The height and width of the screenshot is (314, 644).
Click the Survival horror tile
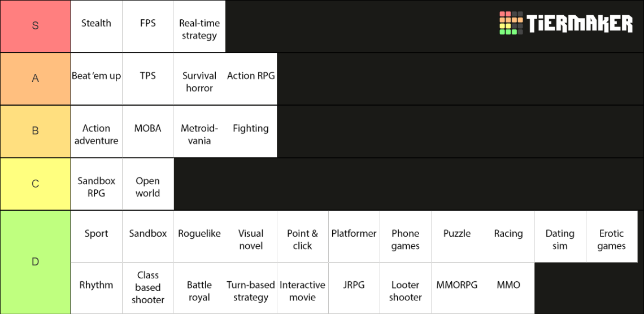(199, 81)
